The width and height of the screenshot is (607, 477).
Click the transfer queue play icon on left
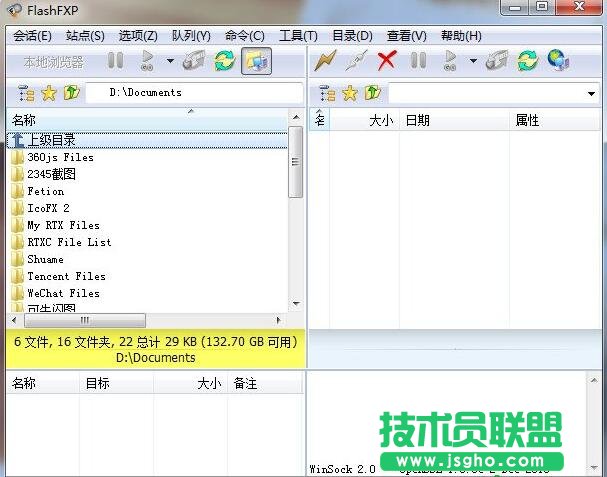[x=147, y=61]
